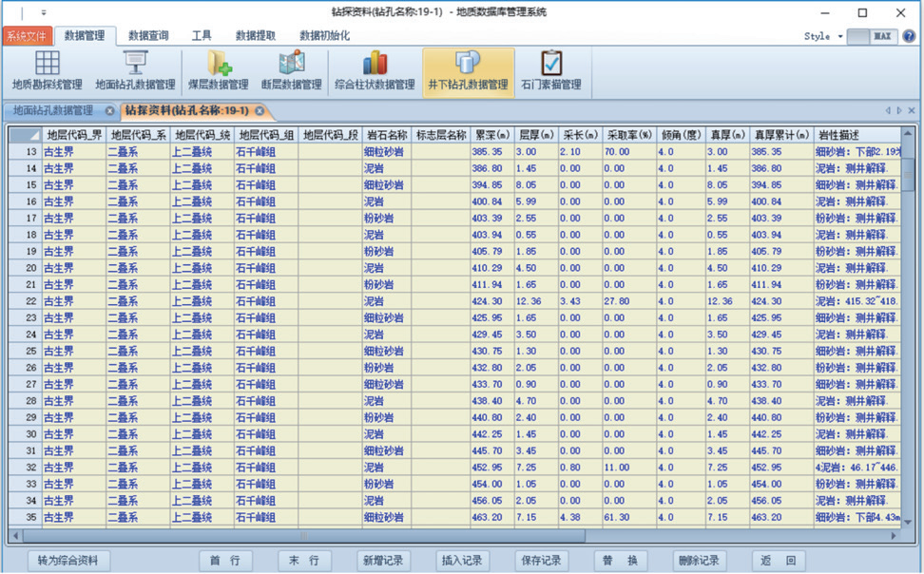Click the horizontal scrollbar left arrow
The height and width of the screenshot is (574, 924).
tap(16, 536)
